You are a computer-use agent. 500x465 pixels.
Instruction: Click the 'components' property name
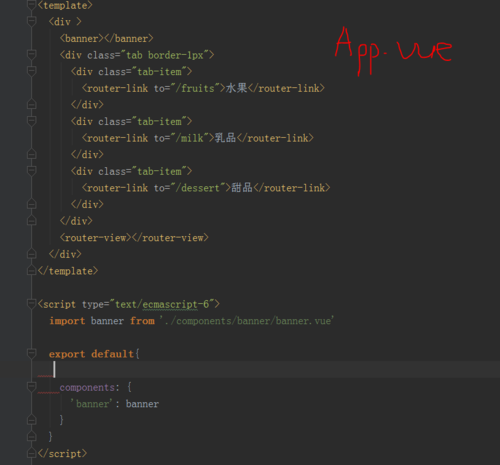click(x=87, y=387)
